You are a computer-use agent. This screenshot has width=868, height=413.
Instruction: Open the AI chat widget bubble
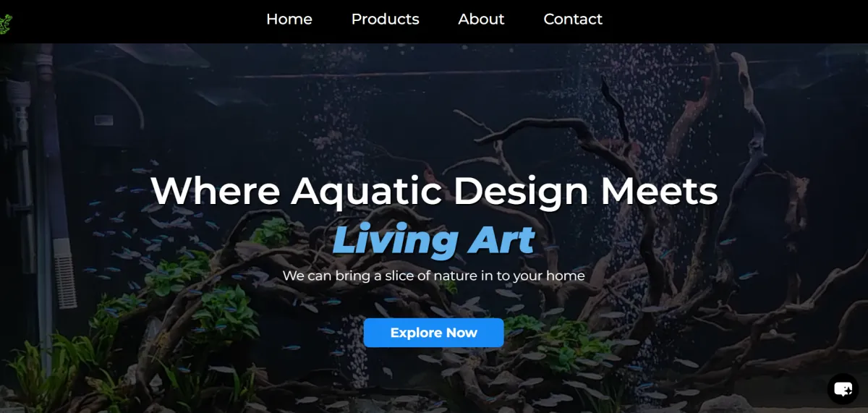coord(843,389)
